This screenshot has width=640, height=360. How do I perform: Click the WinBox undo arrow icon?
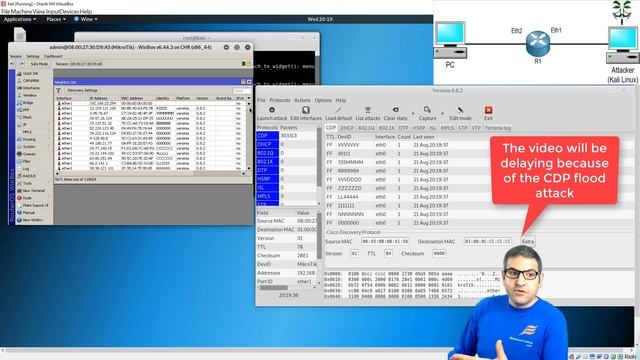[13, 64]
